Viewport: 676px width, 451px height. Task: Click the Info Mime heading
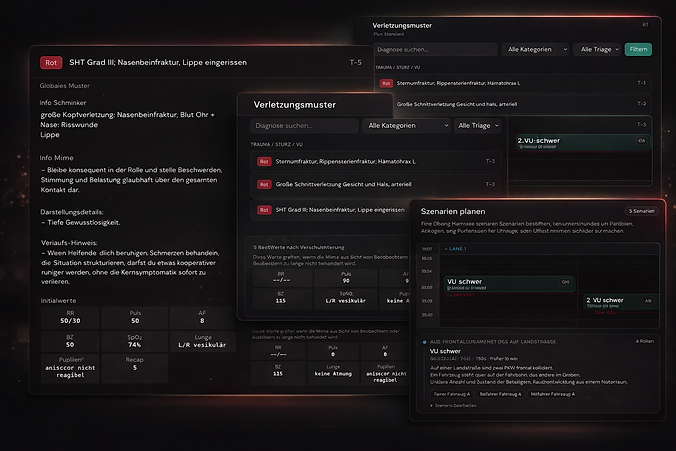pyautogui.click(x=56, y=158)
